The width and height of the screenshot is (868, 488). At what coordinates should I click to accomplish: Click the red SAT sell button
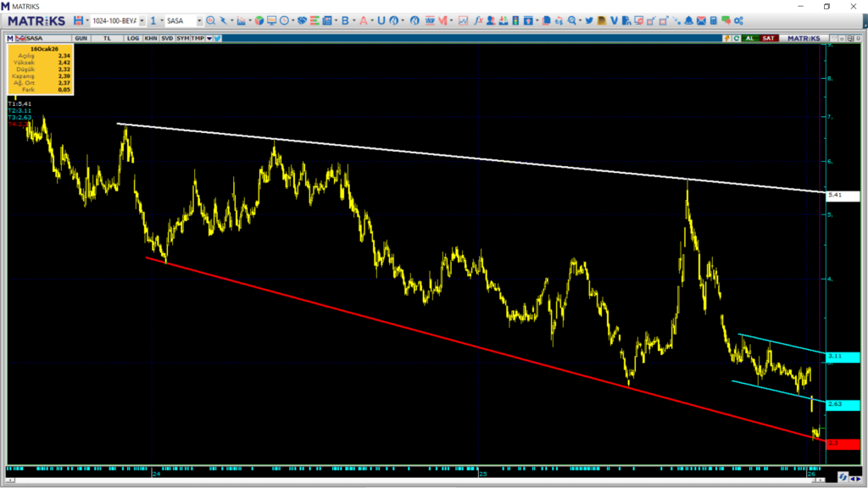[768, 38]
